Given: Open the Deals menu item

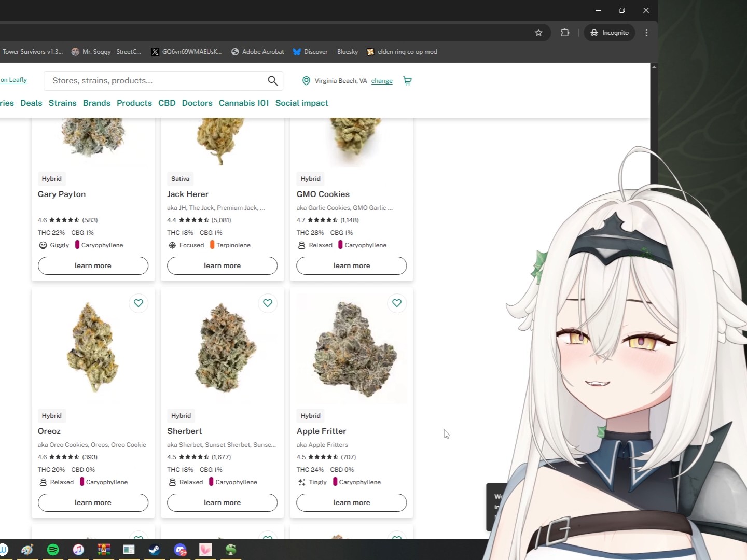Looking at the screenshot, I should (x=31, y=103).
